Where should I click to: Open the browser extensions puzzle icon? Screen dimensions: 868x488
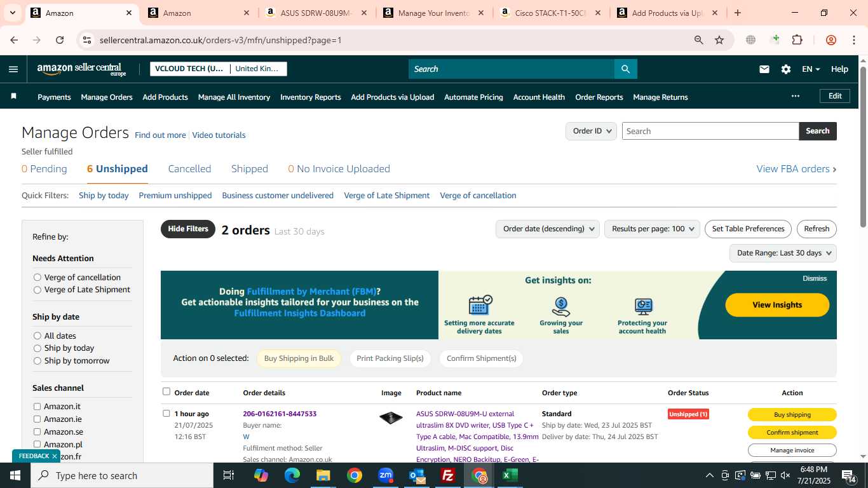pyautogui.click(x=797, y=40)
